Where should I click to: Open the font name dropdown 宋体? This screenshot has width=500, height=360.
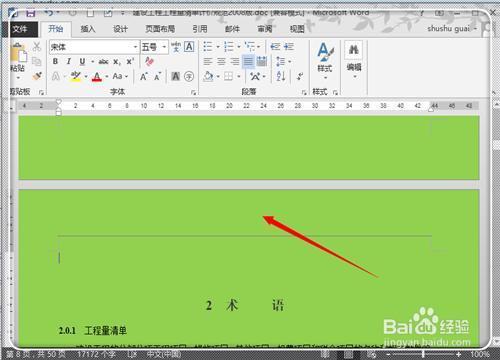(94, 47)
